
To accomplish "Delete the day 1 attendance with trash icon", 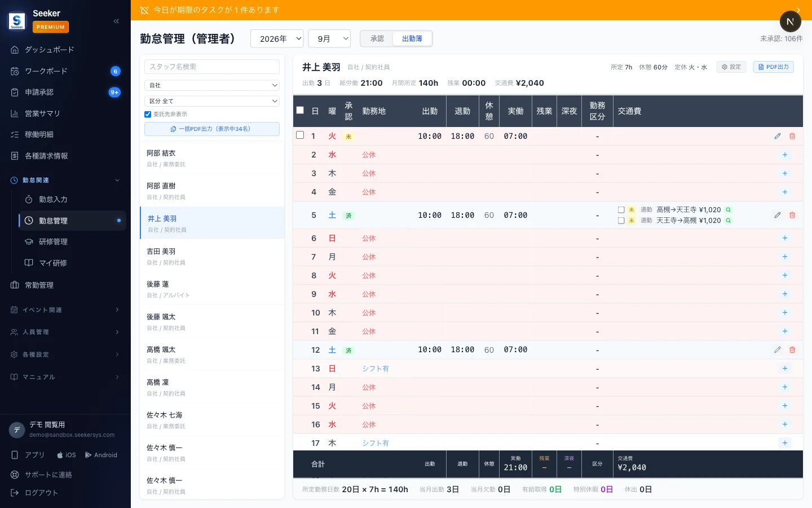I will point(792,136).
